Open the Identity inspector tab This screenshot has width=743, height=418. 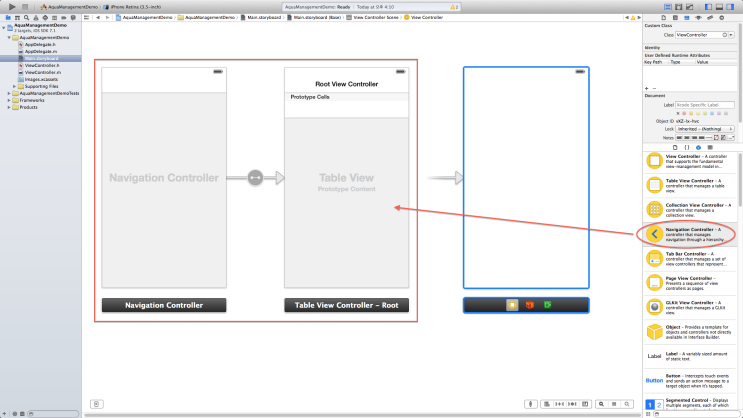pyautogui.click(x=687, y=18)
